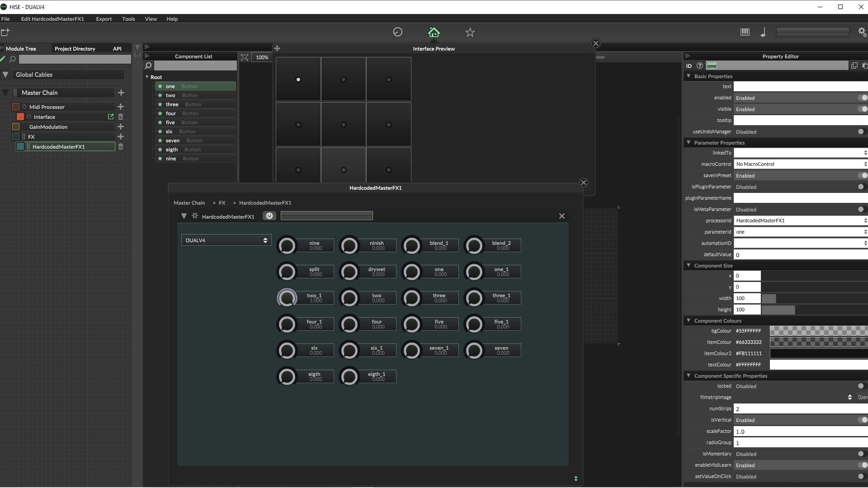Click the move icon on Interface Preview
The width and height of the screenshot is (868, 488).
click(277, 48)
